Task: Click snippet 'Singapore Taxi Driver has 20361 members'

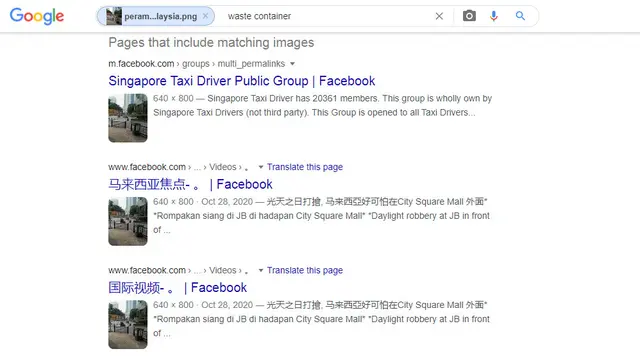Action: pos(293,98)
